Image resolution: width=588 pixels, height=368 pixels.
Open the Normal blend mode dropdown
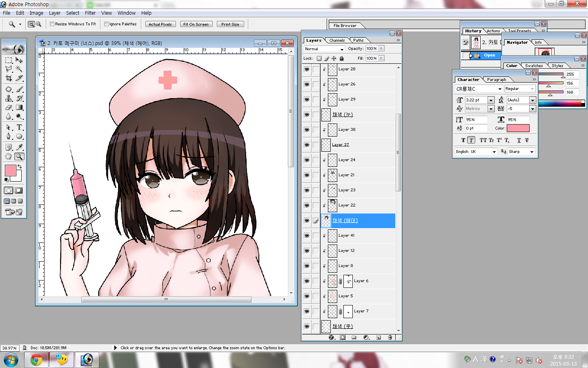(324, 49)
